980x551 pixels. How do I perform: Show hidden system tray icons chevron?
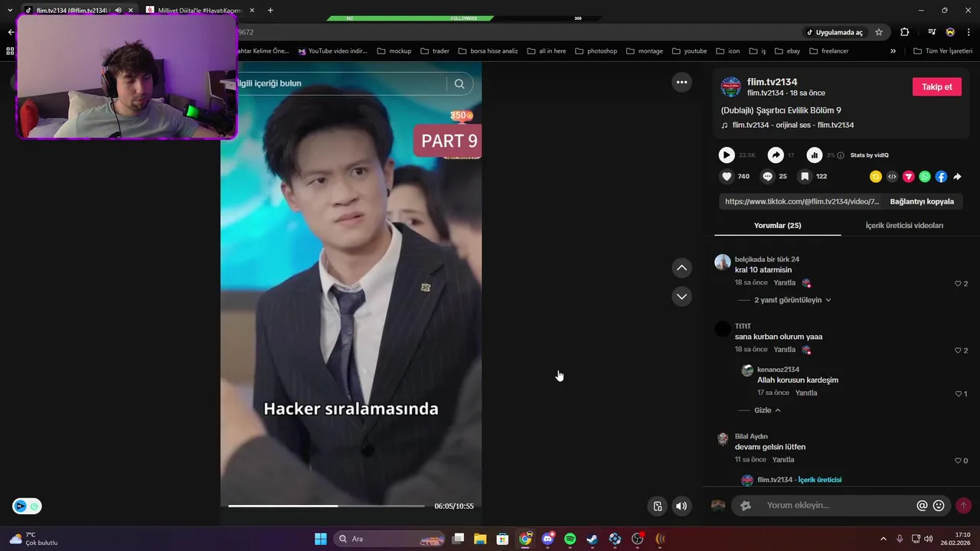883,539
